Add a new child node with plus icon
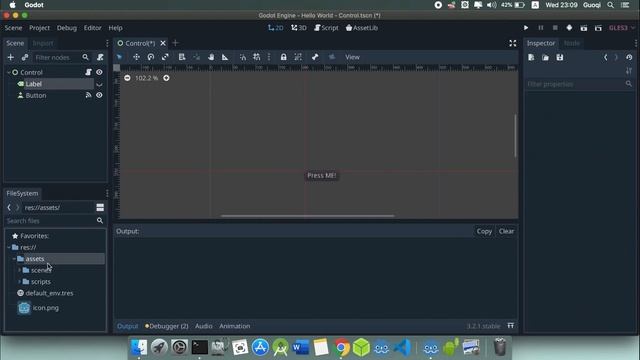 click(x=11, y=58)
